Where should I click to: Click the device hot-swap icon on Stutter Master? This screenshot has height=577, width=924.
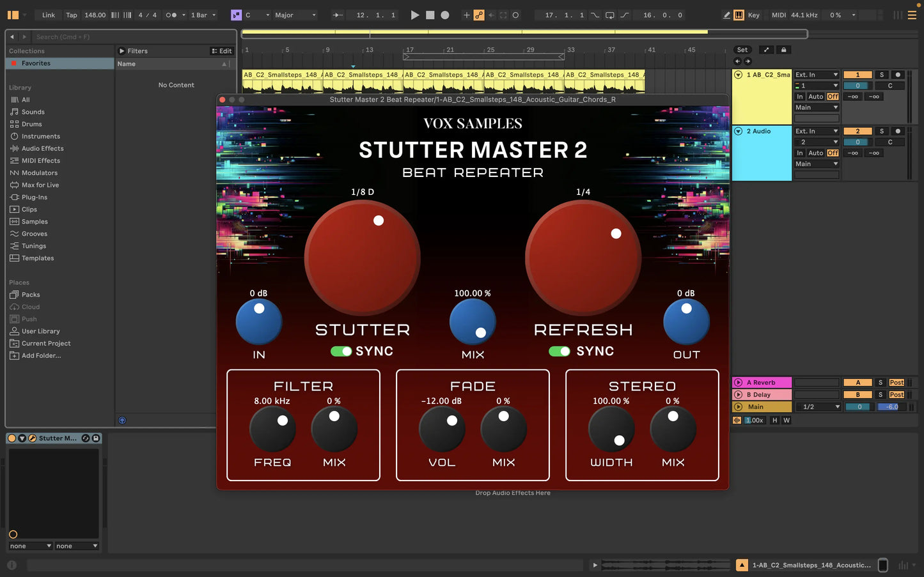(x=86, y=438)
